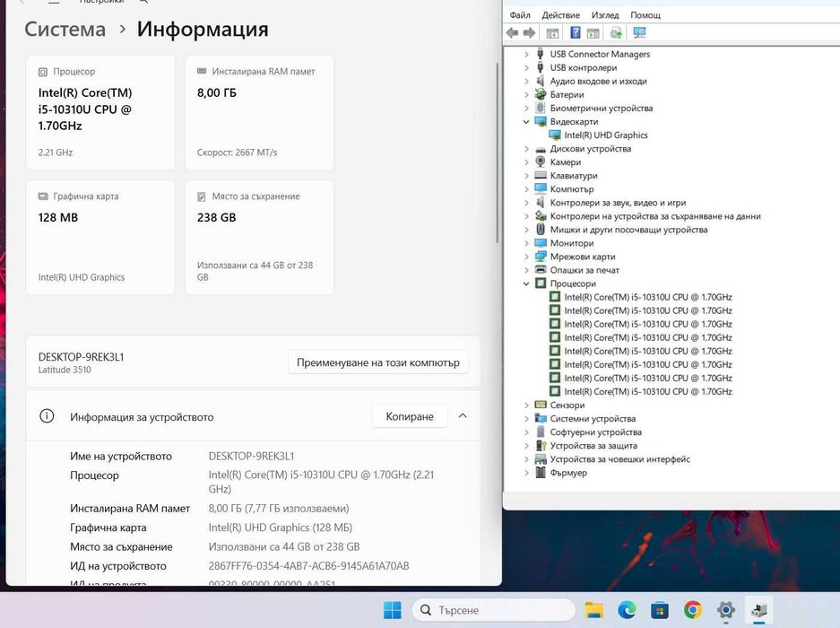This screenshot has width=840, height=628.
Task: Click the properties panel toolbar icon
Action: pos(593,32)
